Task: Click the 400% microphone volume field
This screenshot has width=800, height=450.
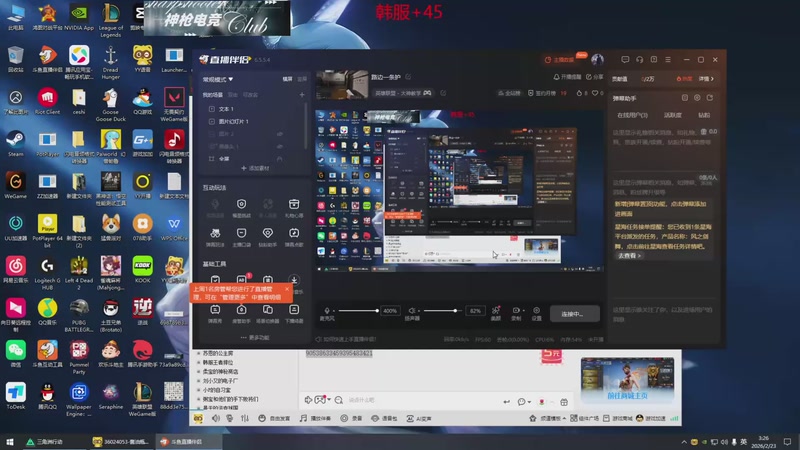Action: (x=390, y=310)
